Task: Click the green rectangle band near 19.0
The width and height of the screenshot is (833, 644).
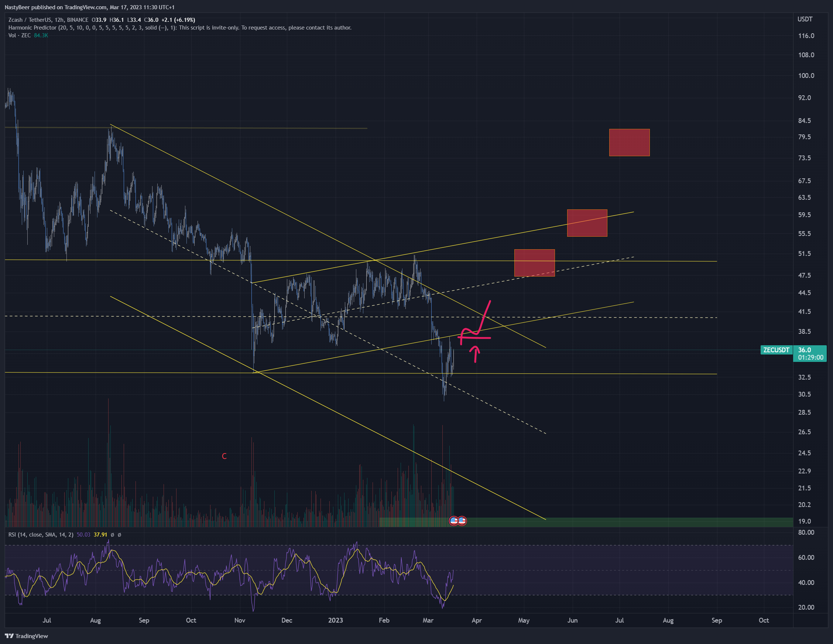Action: pyautogui.click(x=586, y=522)
